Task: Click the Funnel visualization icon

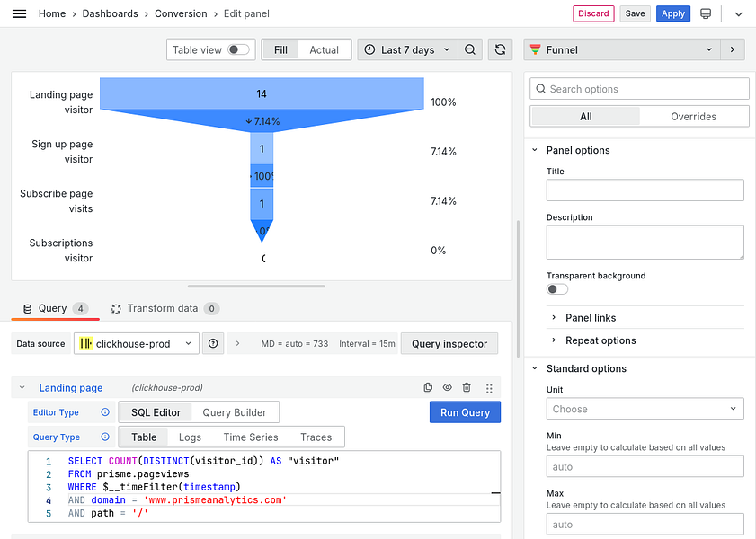Action: pos(535,49)
